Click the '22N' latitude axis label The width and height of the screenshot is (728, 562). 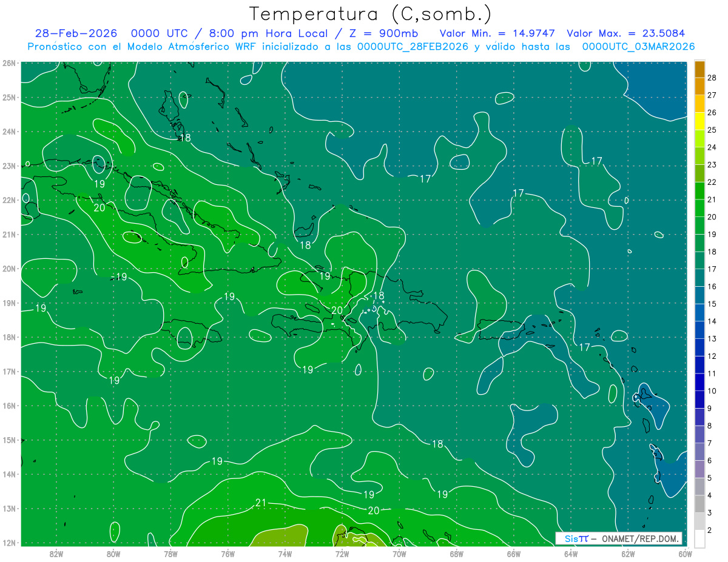point(8,200)
